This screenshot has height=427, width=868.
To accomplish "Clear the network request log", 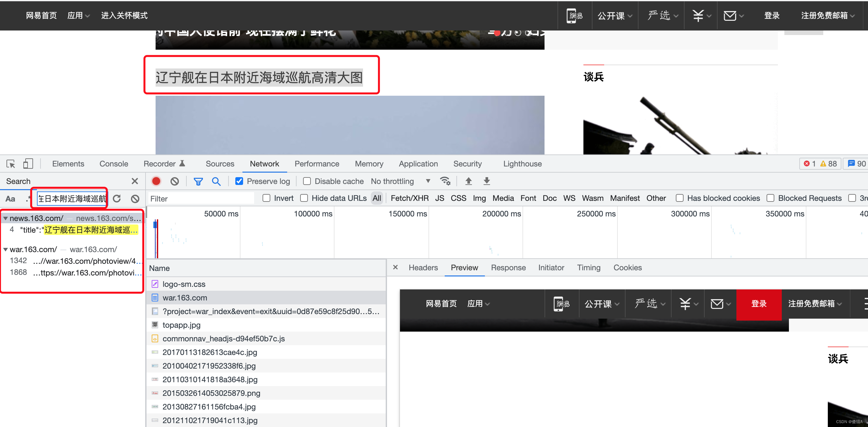I will tap(175, 181).
